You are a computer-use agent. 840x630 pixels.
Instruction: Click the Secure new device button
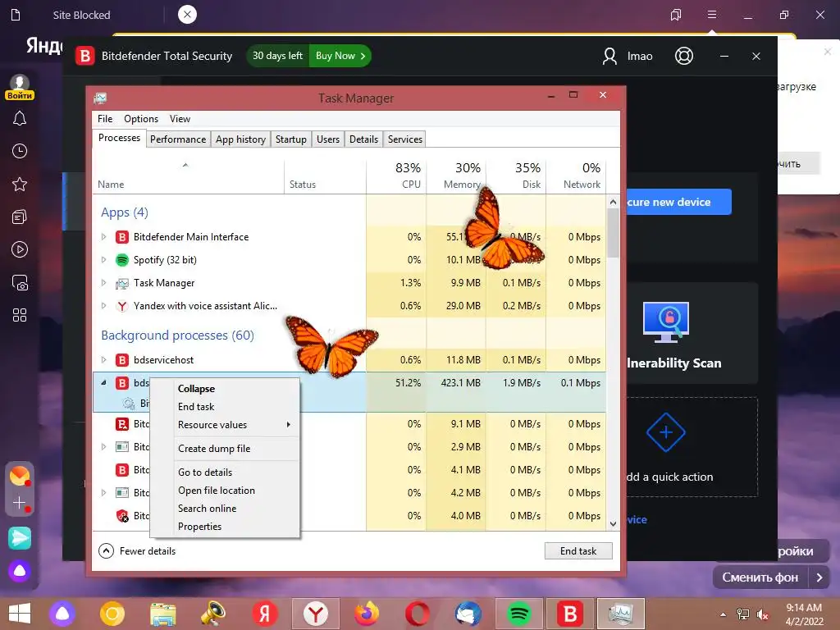click(678, 202)
